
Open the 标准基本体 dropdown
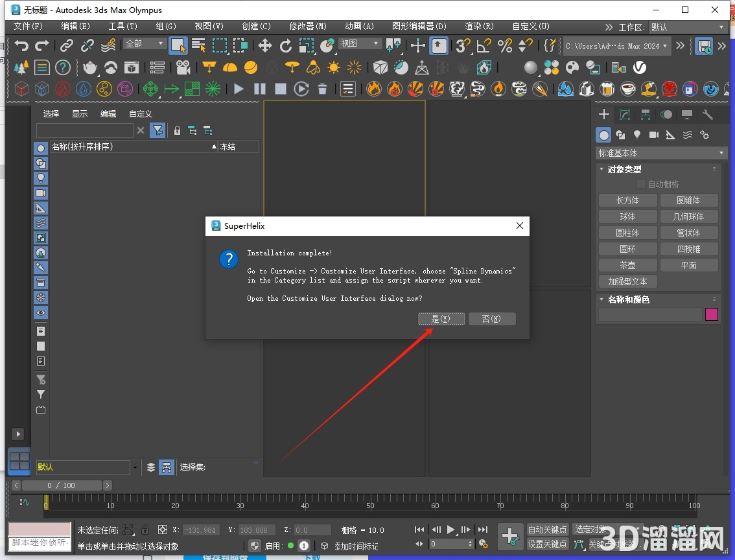point(661,153)
